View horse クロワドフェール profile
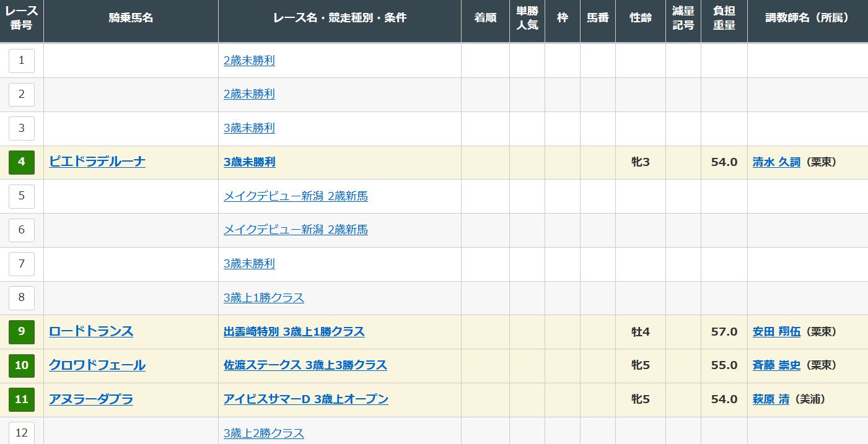Image resolution: width=868 pixels, height=444 pixels. tap(97, 365)
